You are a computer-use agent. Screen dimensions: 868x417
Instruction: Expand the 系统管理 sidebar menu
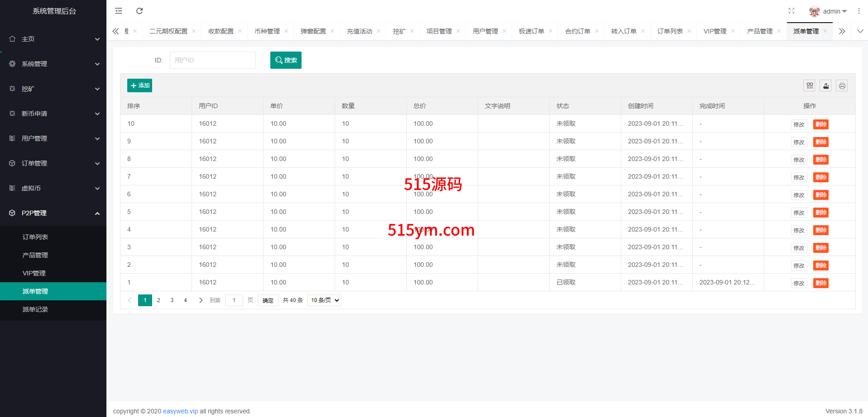point(53,64)
